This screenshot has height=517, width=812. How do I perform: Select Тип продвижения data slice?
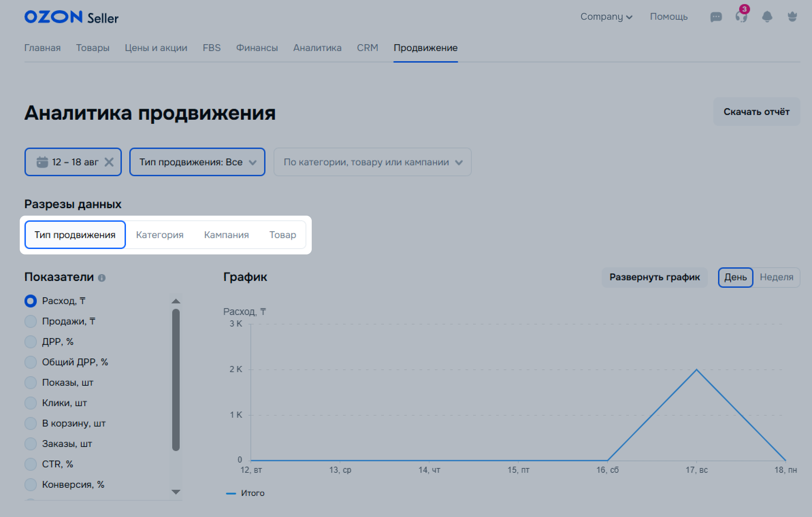75,235
